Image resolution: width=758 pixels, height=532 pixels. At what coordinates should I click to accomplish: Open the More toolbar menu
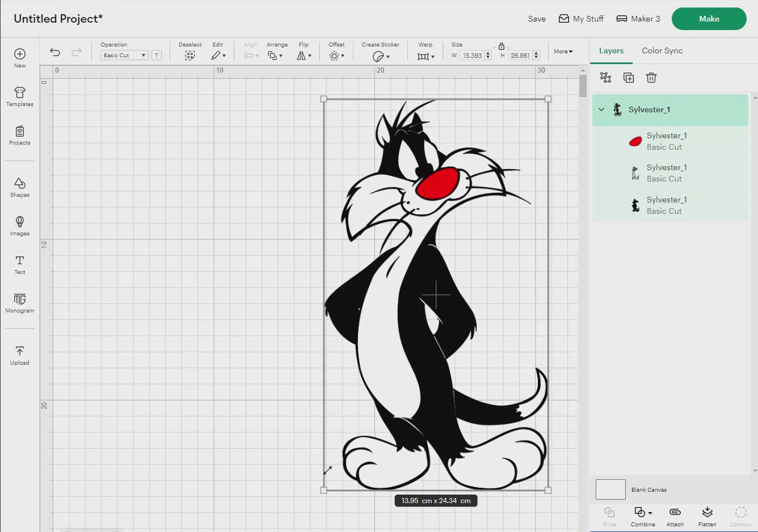563,52
